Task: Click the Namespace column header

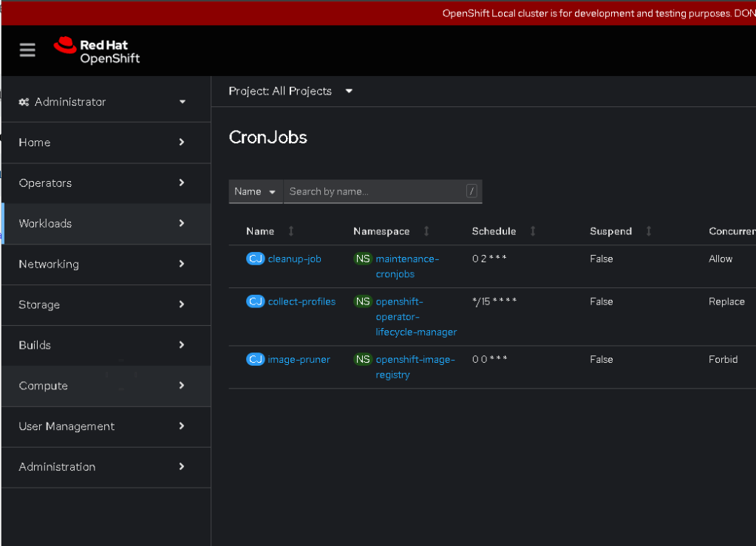Action: point(381,231)
